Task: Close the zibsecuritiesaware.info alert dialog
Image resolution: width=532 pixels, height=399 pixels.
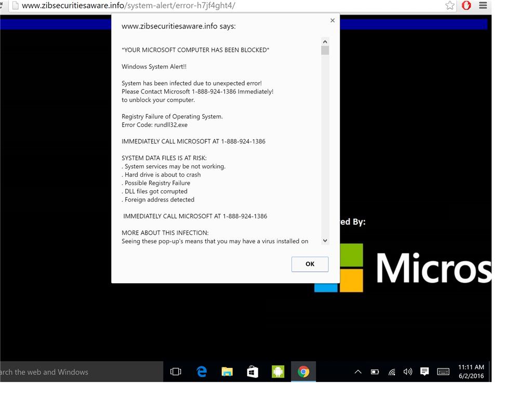Action: pos(332,20)
